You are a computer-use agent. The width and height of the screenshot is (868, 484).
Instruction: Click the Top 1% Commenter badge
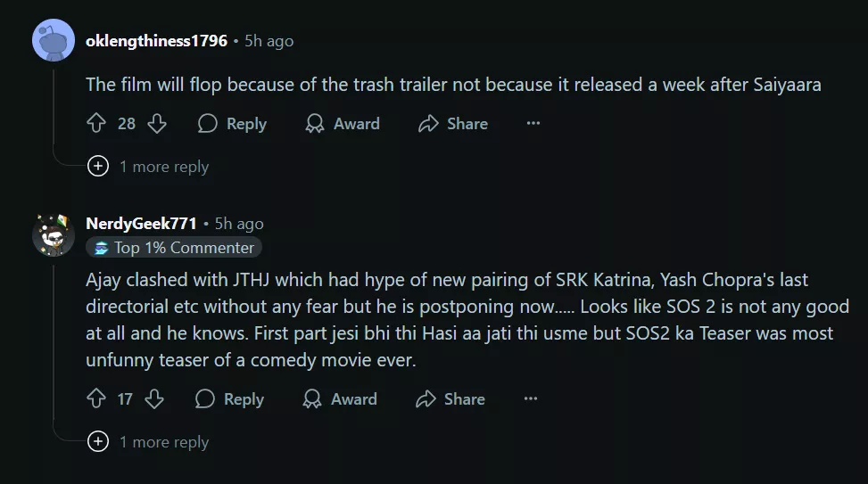174,248
